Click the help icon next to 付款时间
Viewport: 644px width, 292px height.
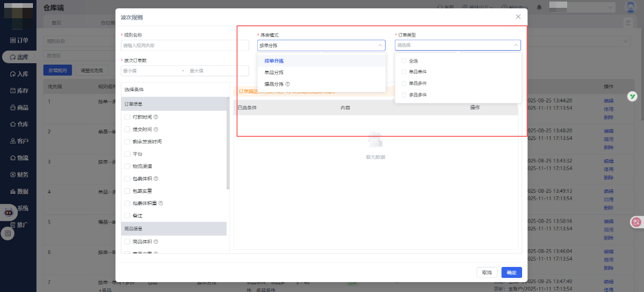(156, 117)
